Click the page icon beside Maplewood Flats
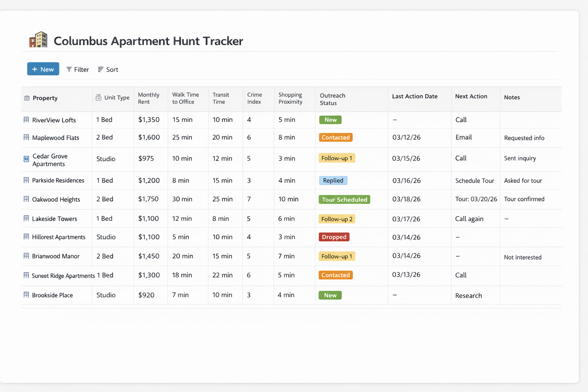Screen dimensions: 588x392 coord(26,137)
